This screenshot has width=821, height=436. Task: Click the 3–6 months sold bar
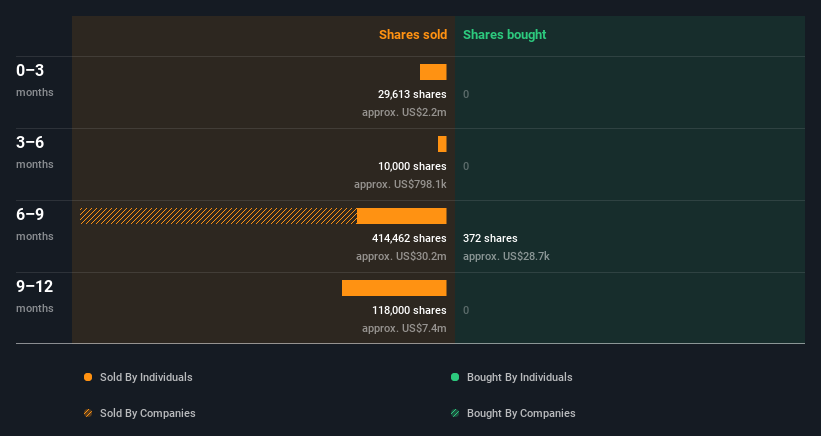pos(442,144)
